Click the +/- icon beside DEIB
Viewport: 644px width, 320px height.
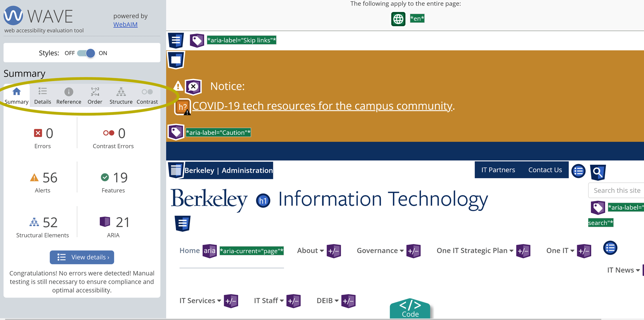pyautogui.click(x=348, y=301)
